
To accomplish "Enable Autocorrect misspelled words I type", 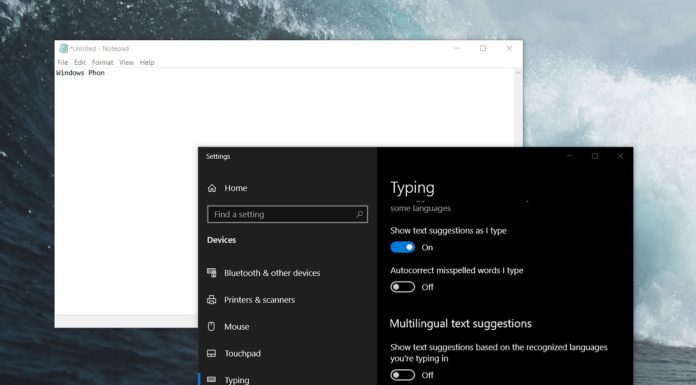I will coord(403,287).
